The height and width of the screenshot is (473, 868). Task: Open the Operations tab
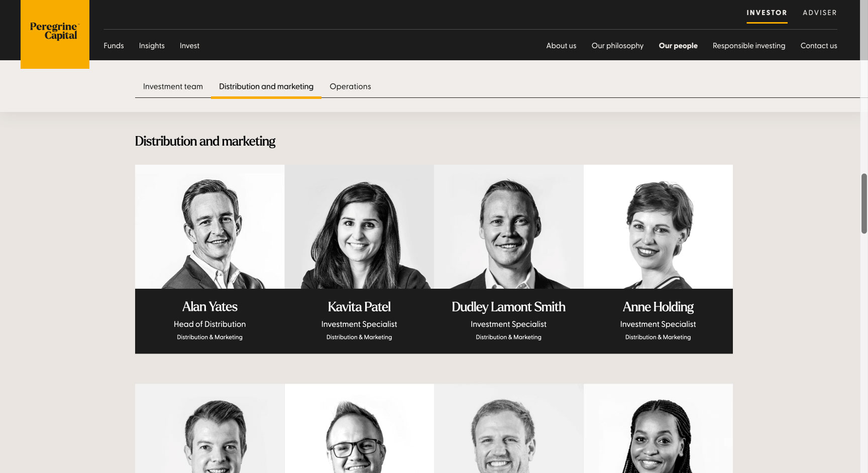[350, 86]
